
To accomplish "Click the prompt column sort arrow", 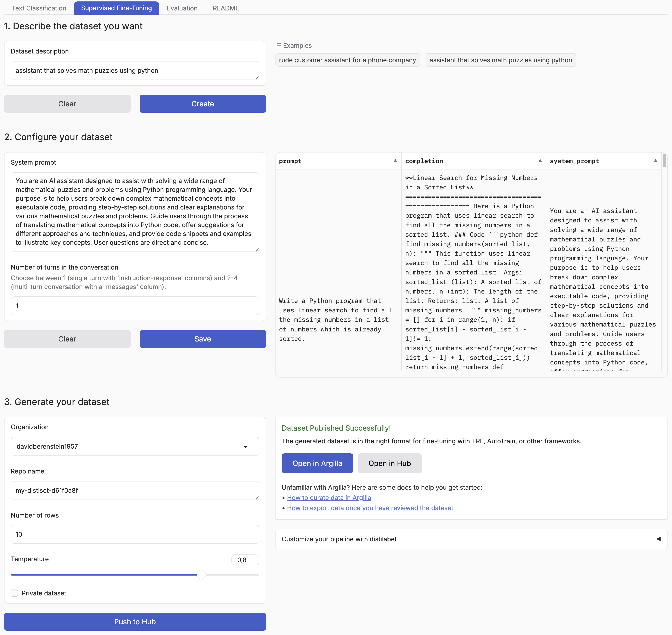I will click(x=395, y=161).
